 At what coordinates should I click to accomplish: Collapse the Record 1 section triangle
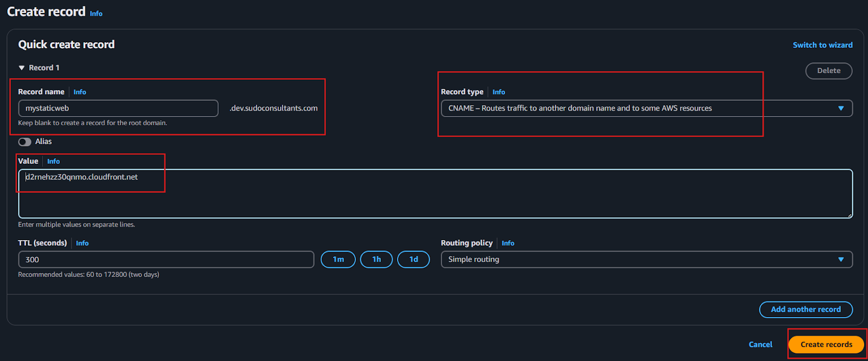tap(22, 68)
